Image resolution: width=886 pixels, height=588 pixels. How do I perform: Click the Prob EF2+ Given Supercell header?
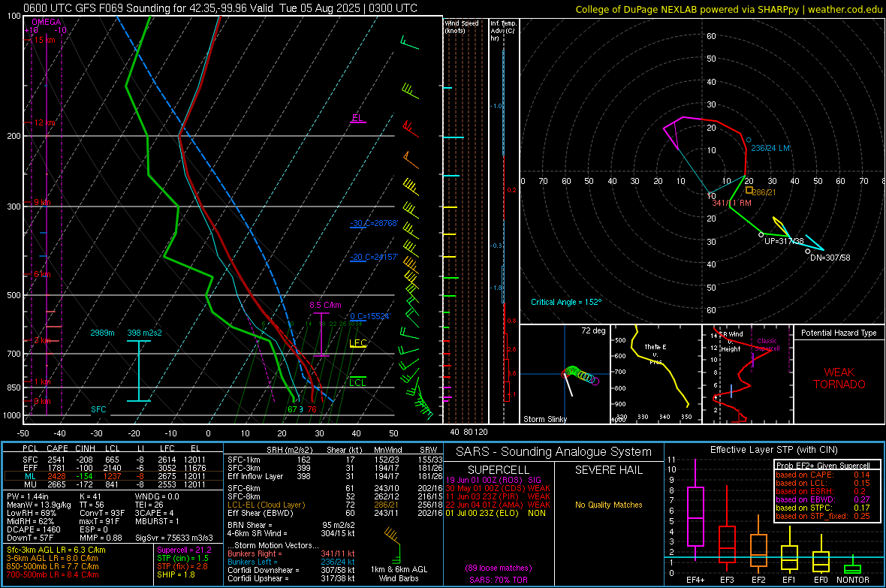823,466
